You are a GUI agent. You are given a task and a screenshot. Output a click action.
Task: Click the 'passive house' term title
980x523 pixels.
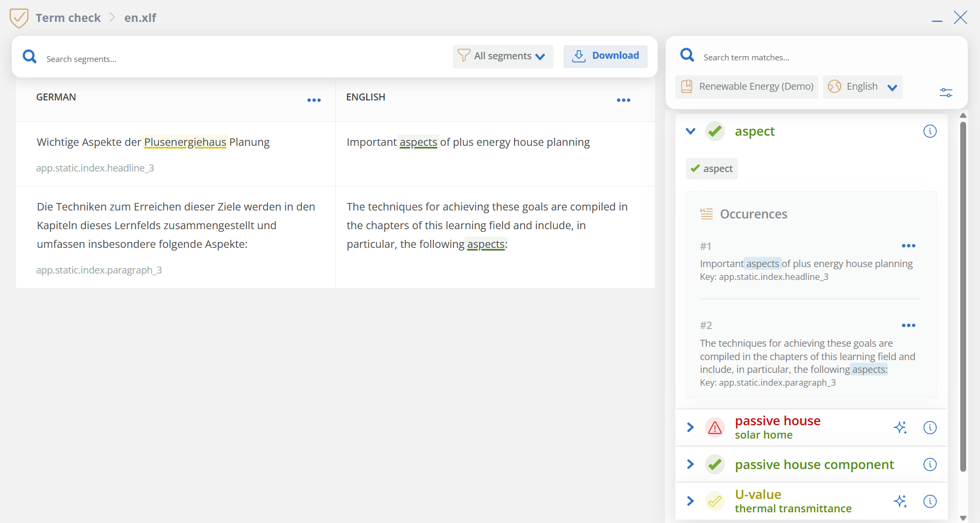coord(778,421)
